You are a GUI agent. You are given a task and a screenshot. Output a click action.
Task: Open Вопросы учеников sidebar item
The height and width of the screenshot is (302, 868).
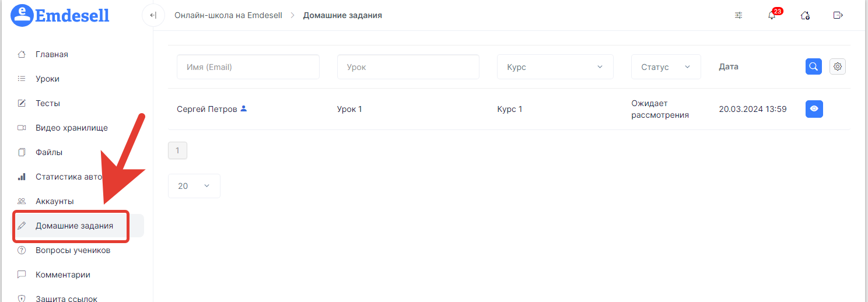coord(72,250)
